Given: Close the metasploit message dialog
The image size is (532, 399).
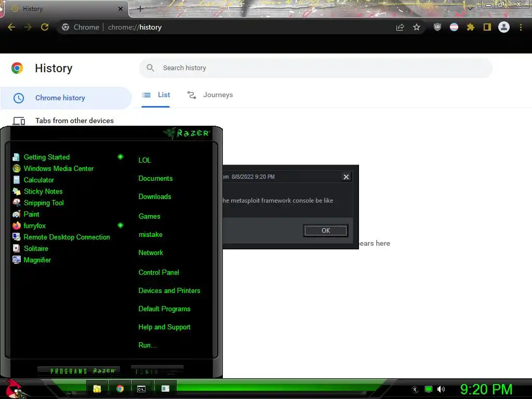Looking at the screenshot, I should (x=346, y=177).
